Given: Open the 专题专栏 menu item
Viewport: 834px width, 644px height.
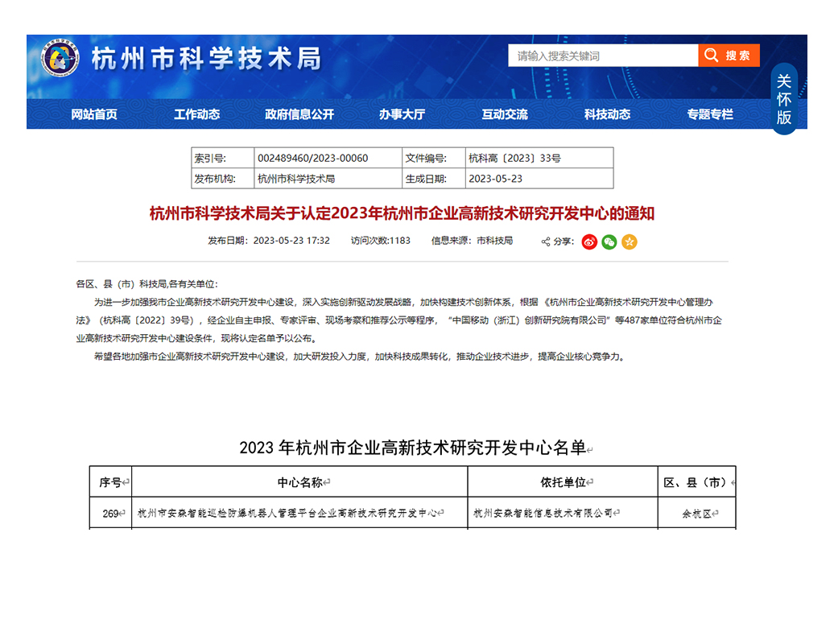Looking at the screenshot, I should tap(710, 114).
